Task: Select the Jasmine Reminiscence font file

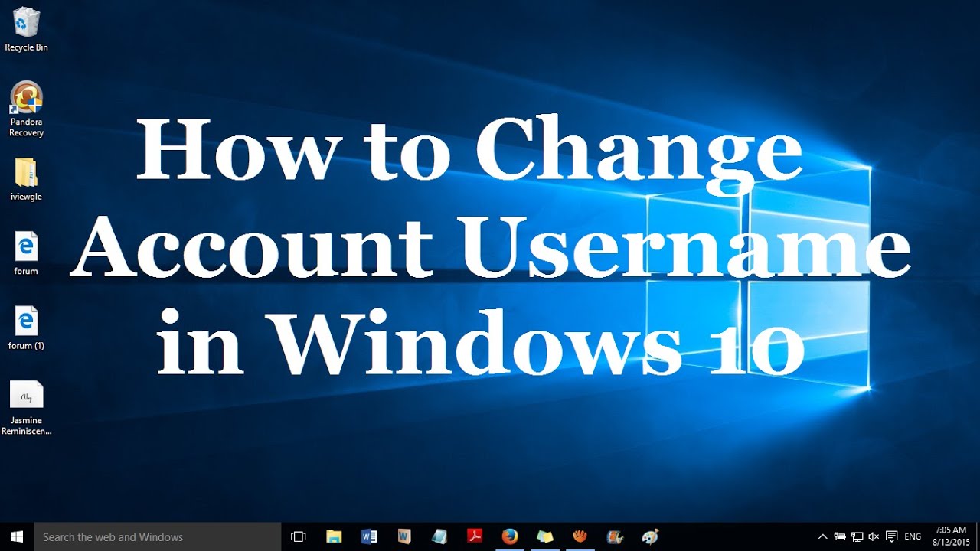Action: coord(26,408)
